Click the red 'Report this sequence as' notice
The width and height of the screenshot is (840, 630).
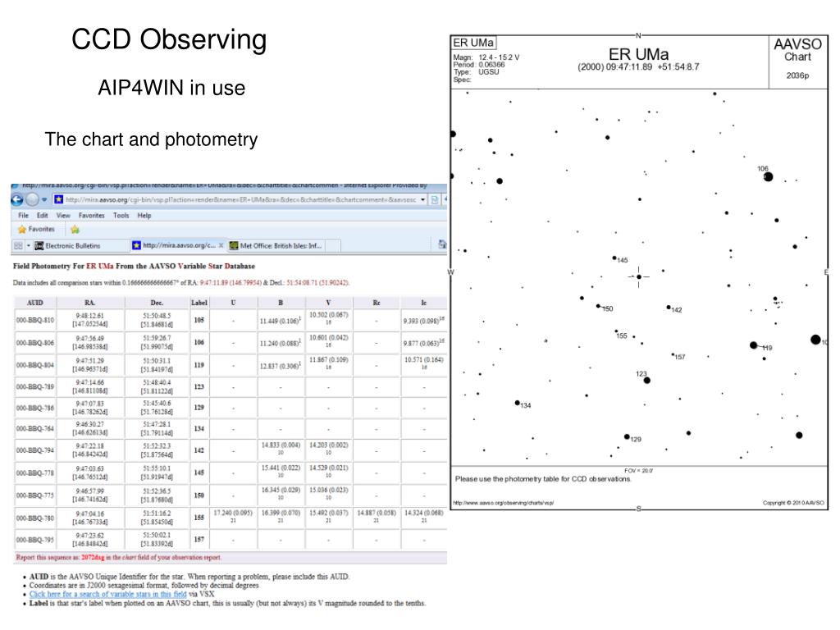click(118, 558)
